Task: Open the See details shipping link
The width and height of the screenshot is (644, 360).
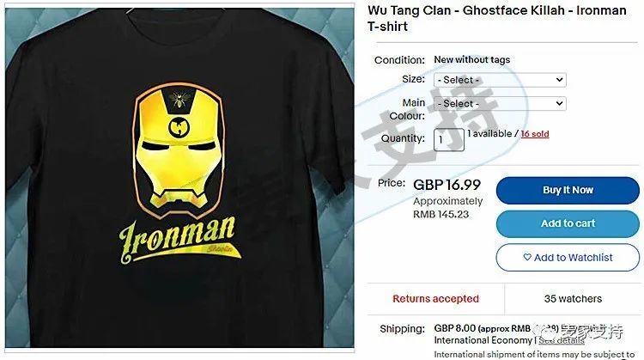Action: 562,341
